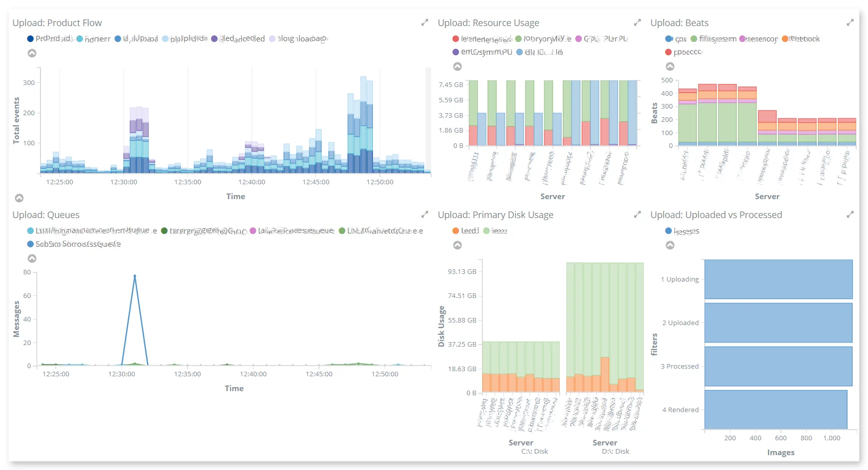868x470 pixels.
Task: Click the purple legend dot in Resource Usage
Action: [455, 52]
